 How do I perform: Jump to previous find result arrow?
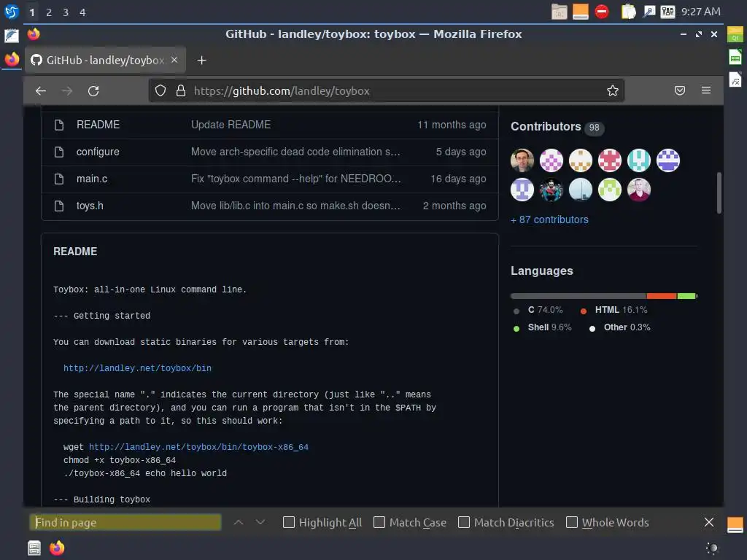pos(239,522)
